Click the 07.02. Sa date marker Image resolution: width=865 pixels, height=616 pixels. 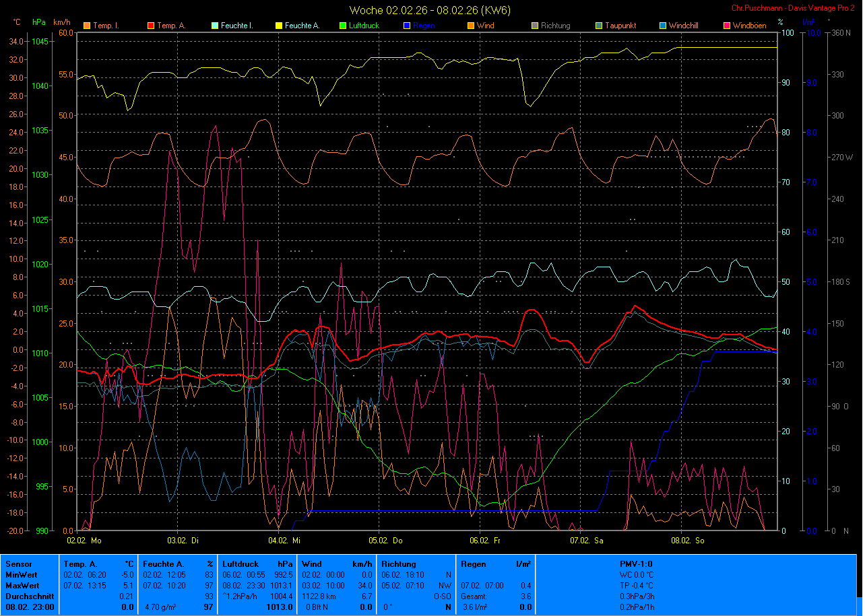coord(587,540)
